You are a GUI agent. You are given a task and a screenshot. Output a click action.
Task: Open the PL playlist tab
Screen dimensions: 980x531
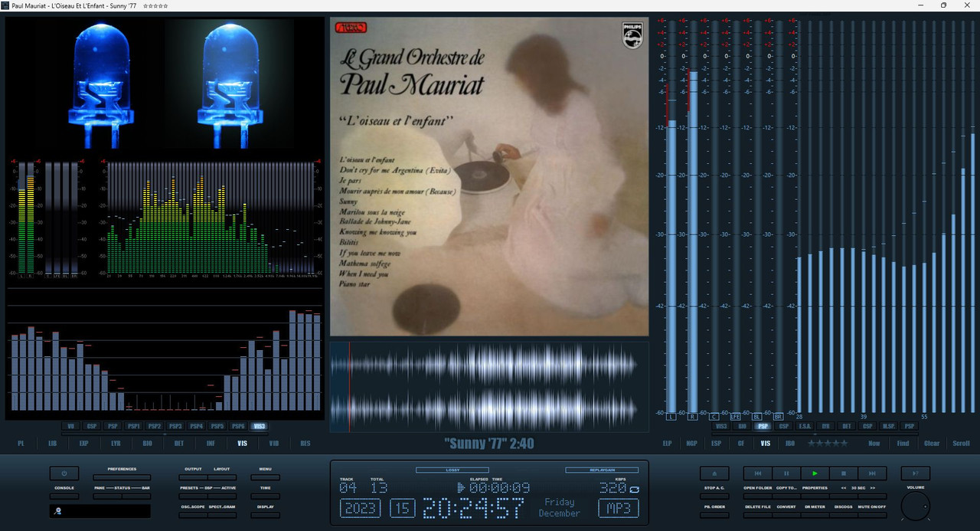tap(21, 443)
